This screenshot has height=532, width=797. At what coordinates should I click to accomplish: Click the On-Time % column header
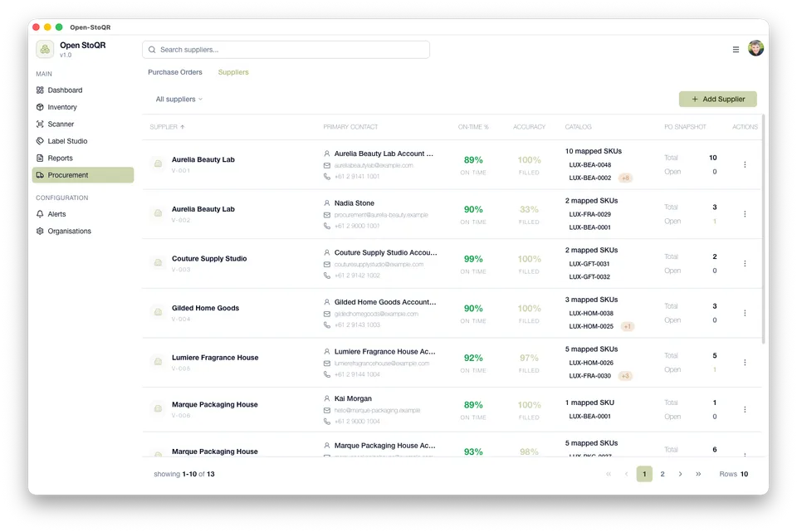pyautogui.click(x=473, y=127)
